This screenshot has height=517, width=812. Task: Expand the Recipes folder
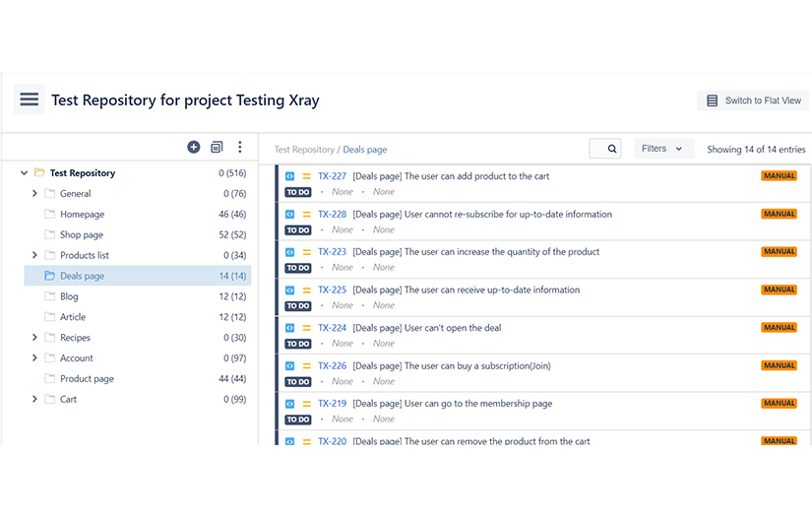point(34,338)
